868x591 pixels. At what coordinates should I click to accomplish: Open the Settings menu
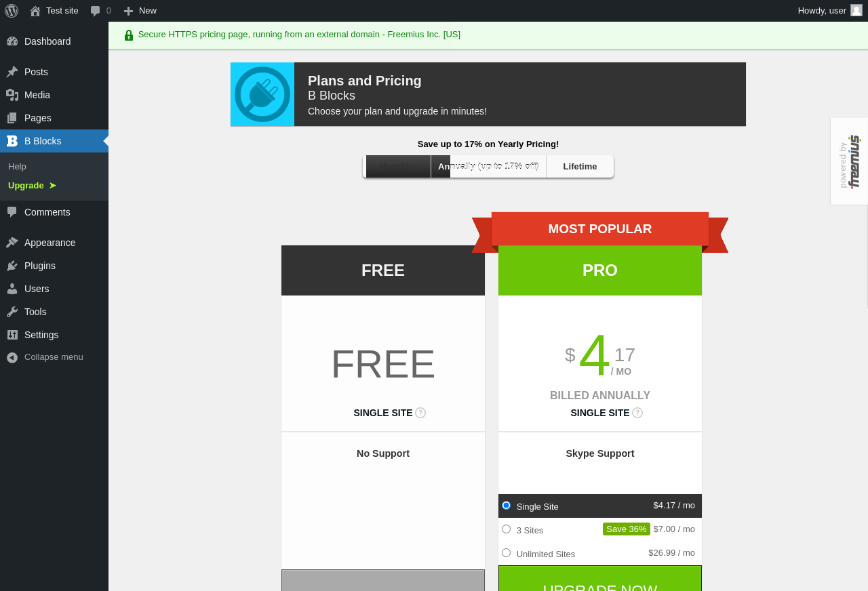54,335
